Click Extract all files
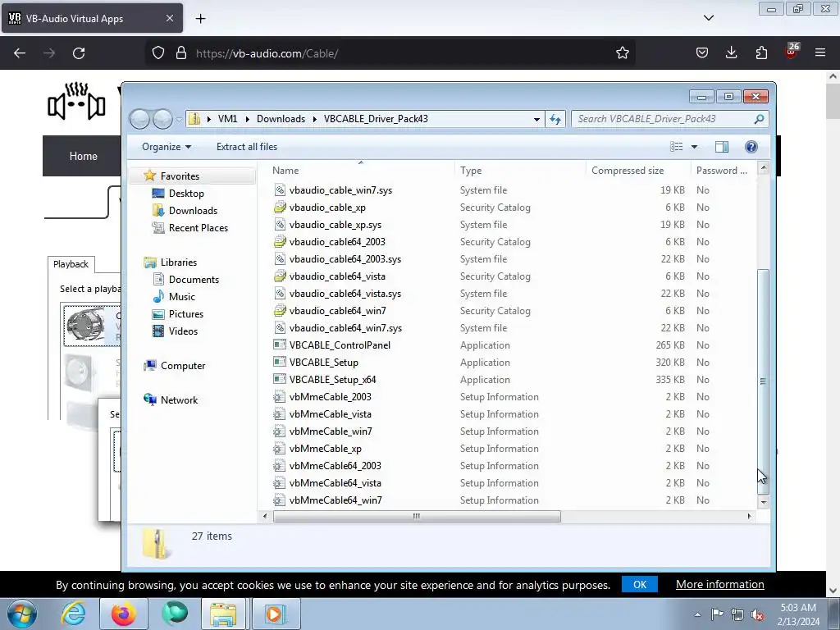This screenshot has width=840, height=630. [x=246, y=147]
